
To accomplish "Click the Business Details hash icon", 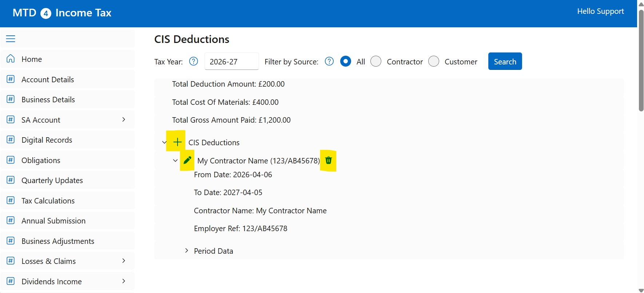I will 11,99.
